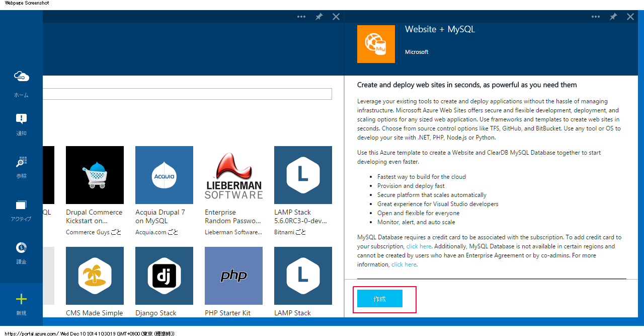Image resolution: width=644 pixels, height=336 pixels.
Task: Select the Lieberman Software tile logo
Action: (x=233, y=175)
